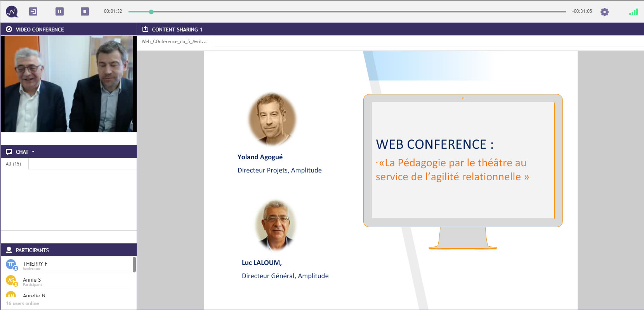This screenshot has height=310, width=644.
Task: Click the signal strength bars icon
Action: click(x=634, y=12)
